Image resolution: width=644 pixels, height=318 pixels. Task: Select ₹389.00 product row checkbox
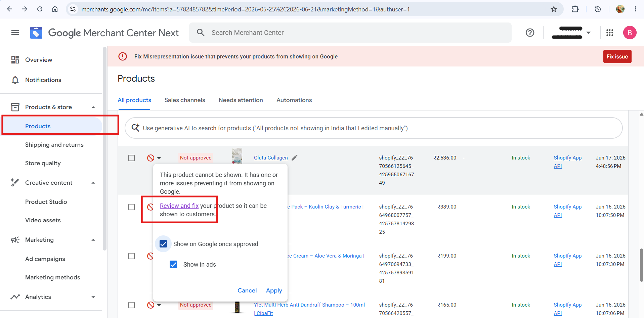(x=132, y=207)
